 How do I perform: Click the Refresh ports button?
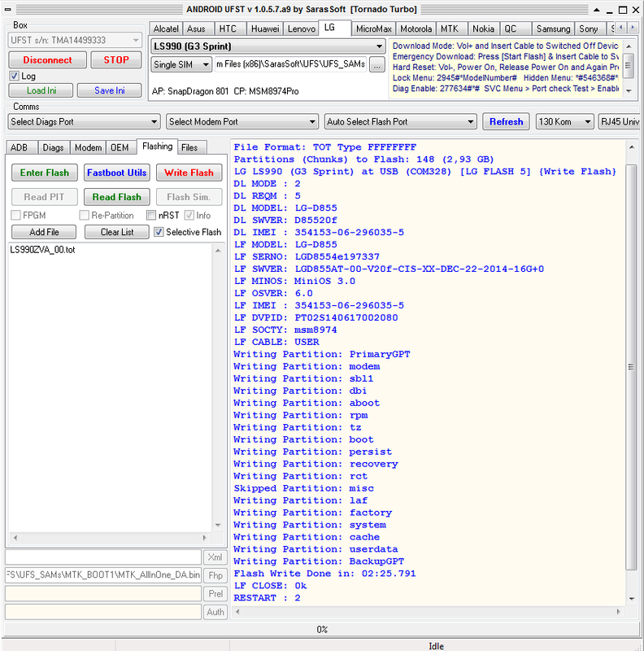click(506, 121)
